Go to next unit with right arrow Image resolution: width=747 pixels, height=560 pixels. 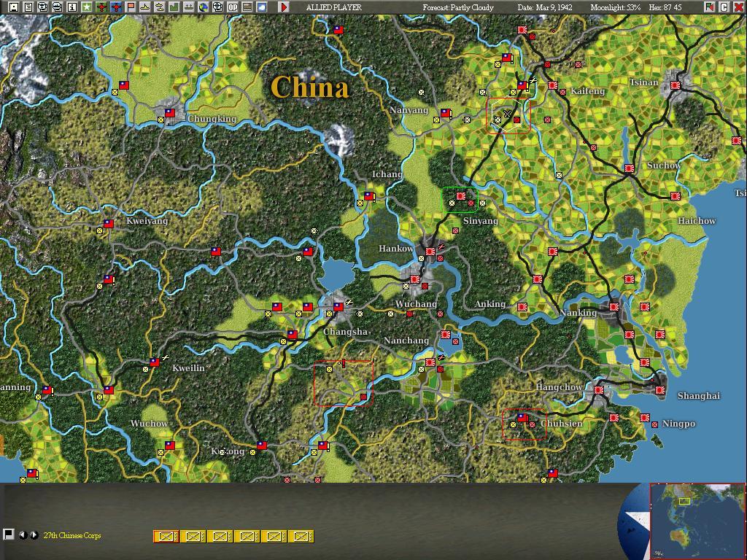[34, 534]
